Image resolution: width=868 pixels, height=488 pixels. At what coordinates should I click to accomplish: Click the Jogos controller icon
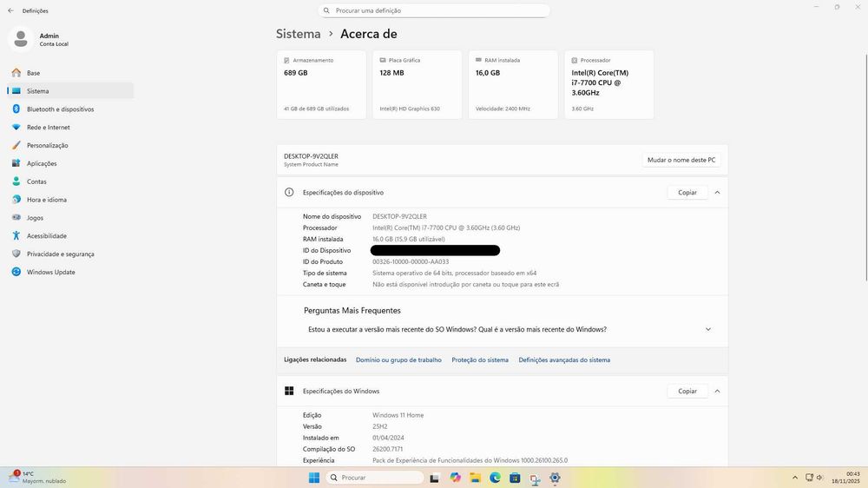click(16, 218)
